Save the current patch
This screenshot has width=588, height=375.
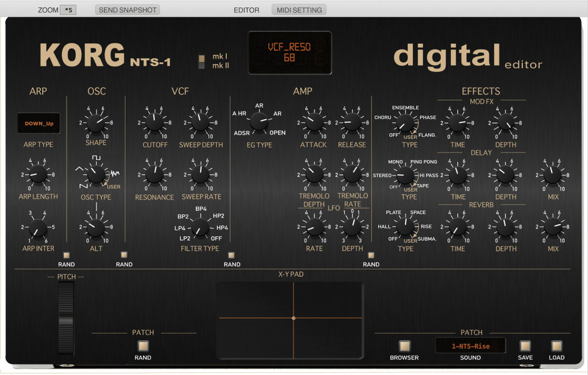(x=525, y=346)
